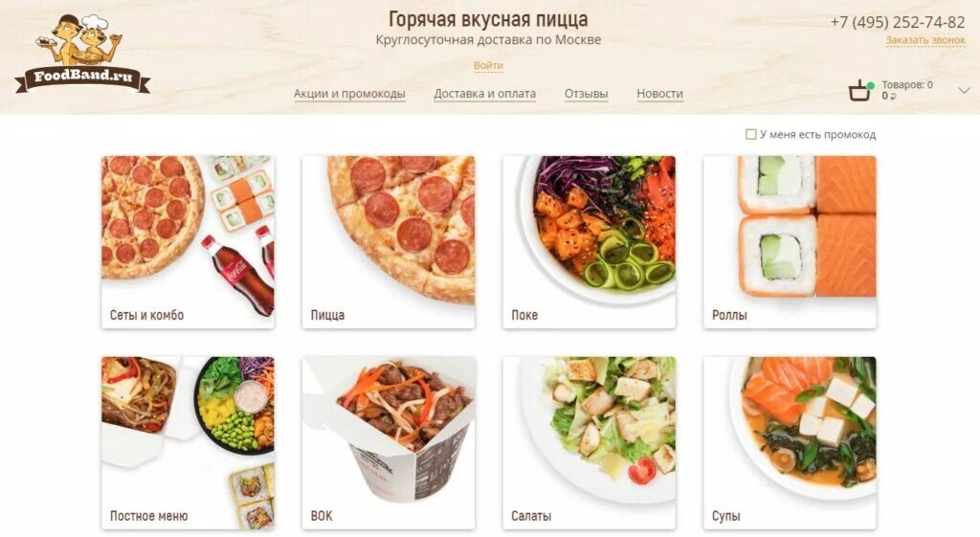
Task: Go to 'Доставка и оплата' page
Action: pyautogui.click(x=484, y=94)
